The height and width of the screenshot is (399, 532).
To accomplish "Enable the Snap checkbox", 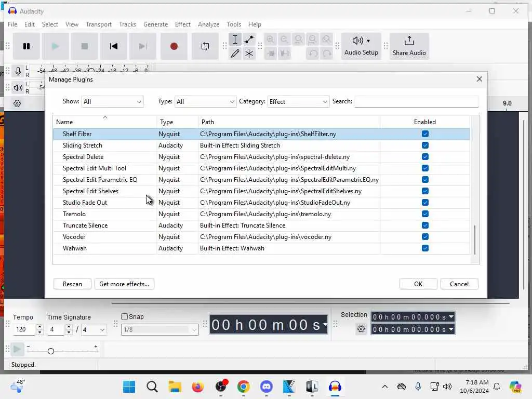I will 125,316.
